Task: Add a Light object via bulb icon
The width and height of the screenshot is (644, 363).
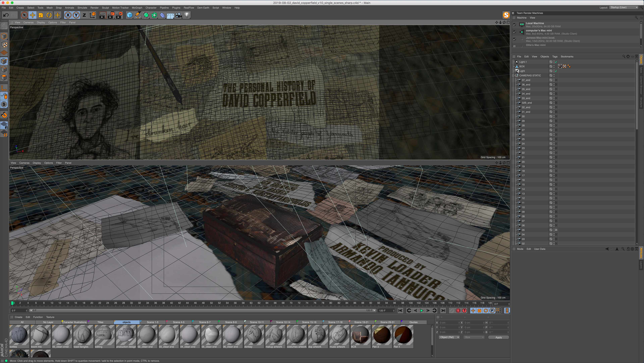Action: 187,15
